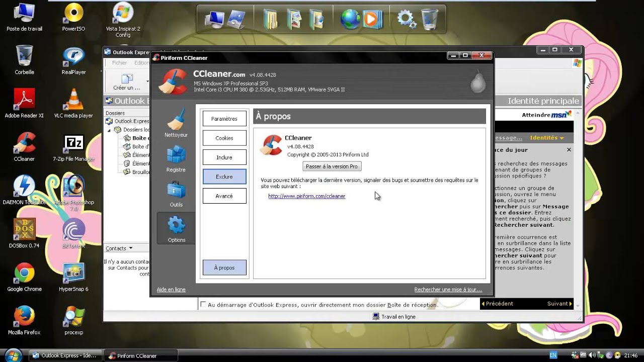
Task: Click Passer à la version Pro button
Action: [332, 166]
